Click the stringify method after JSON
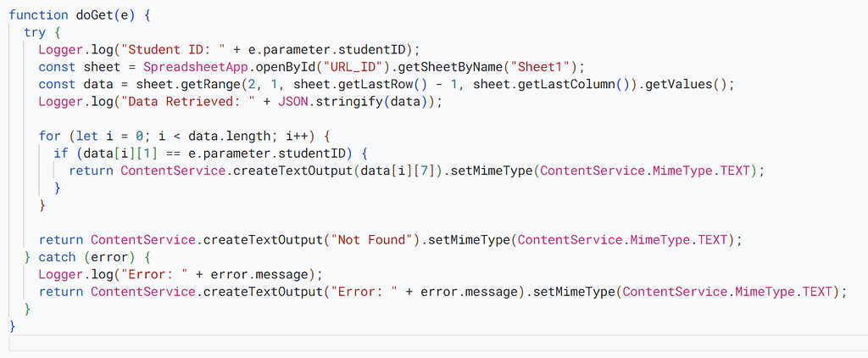Image resolution: width=868 pixels, height=358 pixels. (x=342, y=102)
